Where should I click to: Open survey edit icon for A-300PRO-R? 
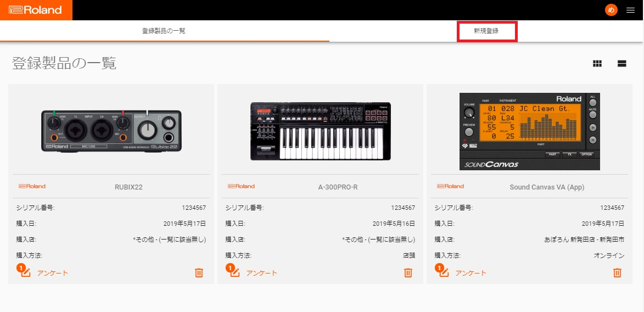233,271
